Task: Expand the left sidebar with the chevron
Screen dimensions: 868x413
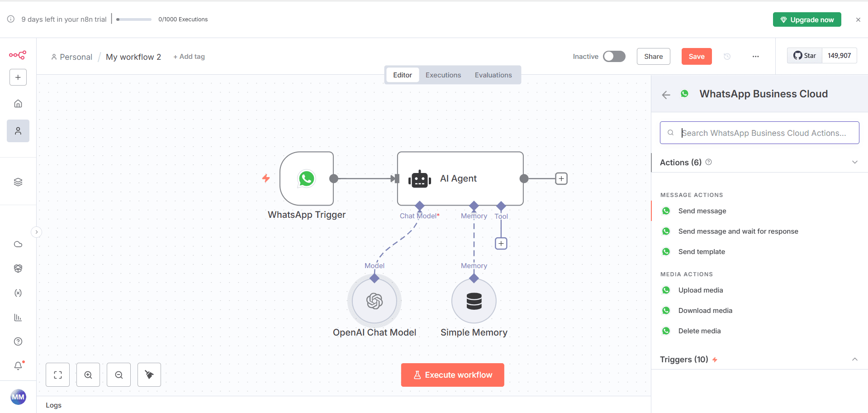Action: pos(37,232)
